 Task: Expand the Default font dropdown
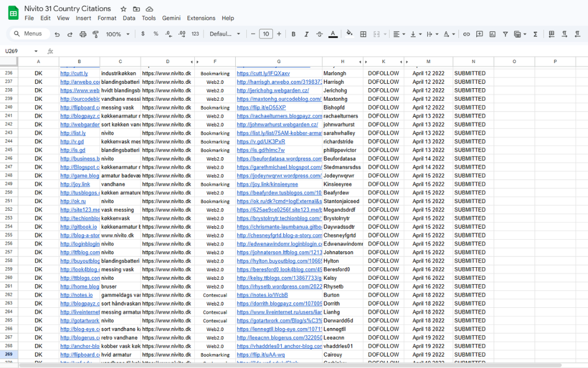225,34
